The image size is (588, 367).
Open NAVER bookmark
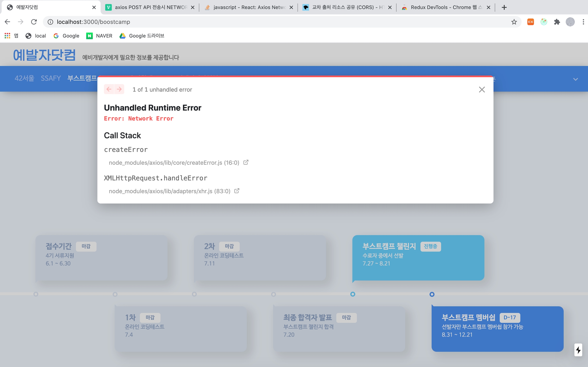point(100,36)
